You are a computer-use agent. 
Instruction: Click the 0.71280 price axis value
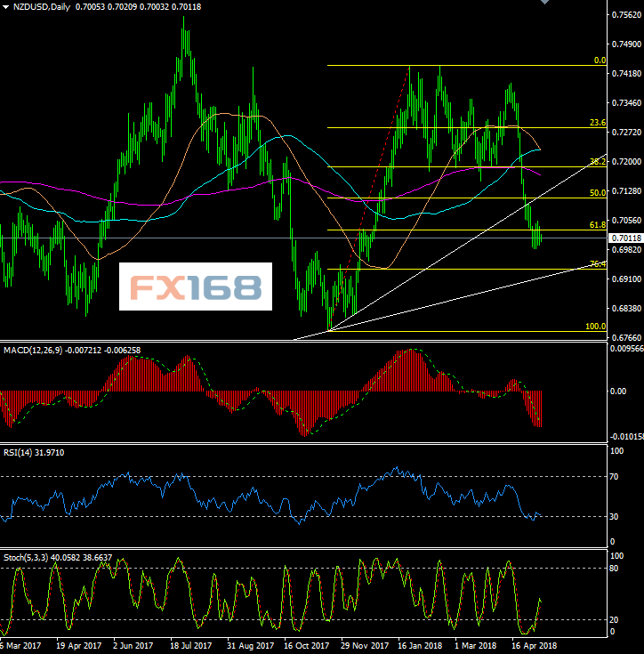[626, 191]
